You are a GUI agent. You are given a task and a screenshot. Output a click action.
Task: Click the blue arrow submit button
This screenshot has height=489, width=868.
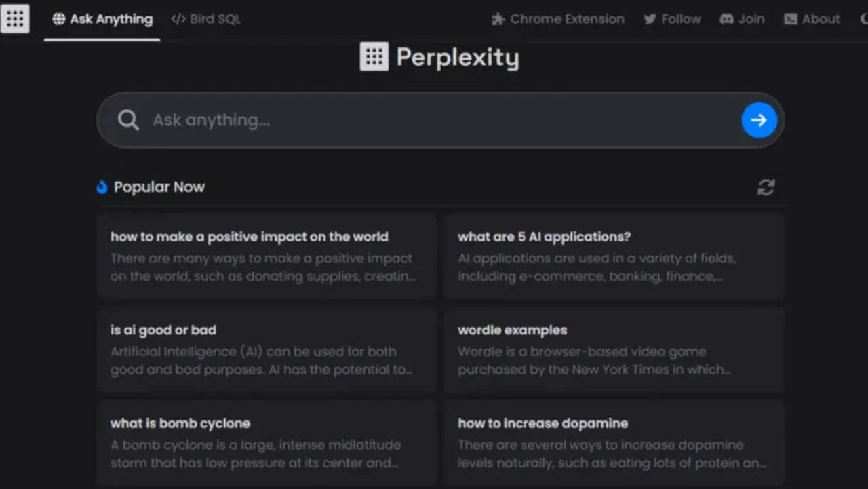pos(759,120)
